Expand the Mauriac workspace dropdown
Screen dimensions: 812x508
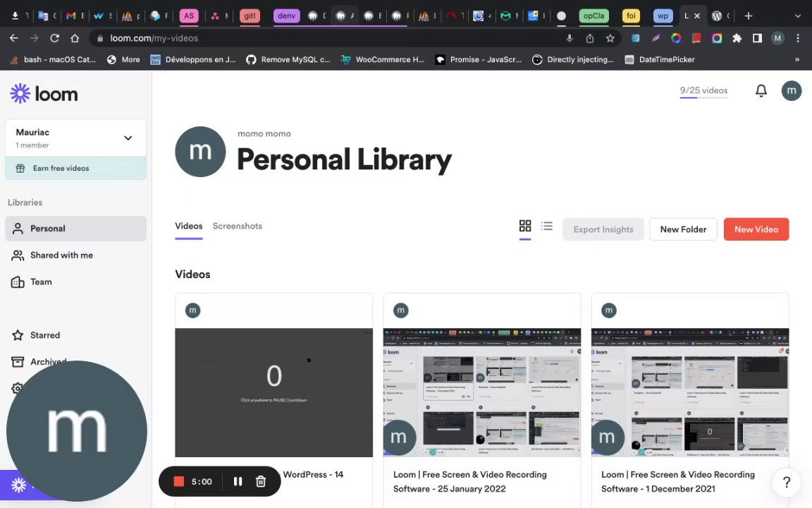128,138
